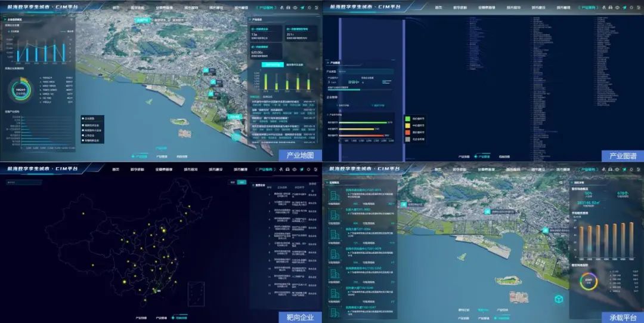Click the first building icon in 承载平台 list
This screenshot has height=323, width=644.
pyautogui.click(x=335, y=195)
